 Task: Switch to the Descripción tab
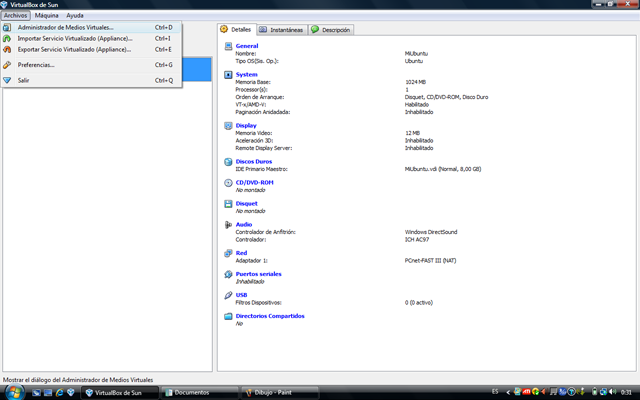click(331, 30)
